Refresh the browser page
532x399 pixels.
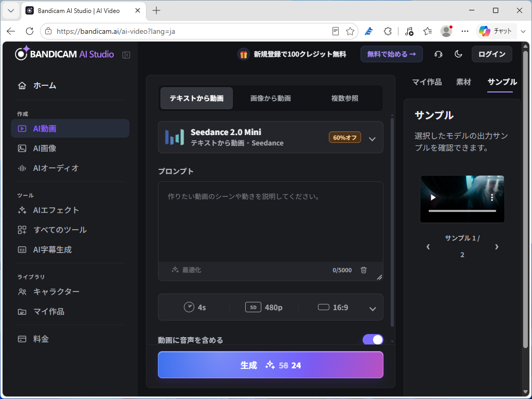(x=30, y=31)
